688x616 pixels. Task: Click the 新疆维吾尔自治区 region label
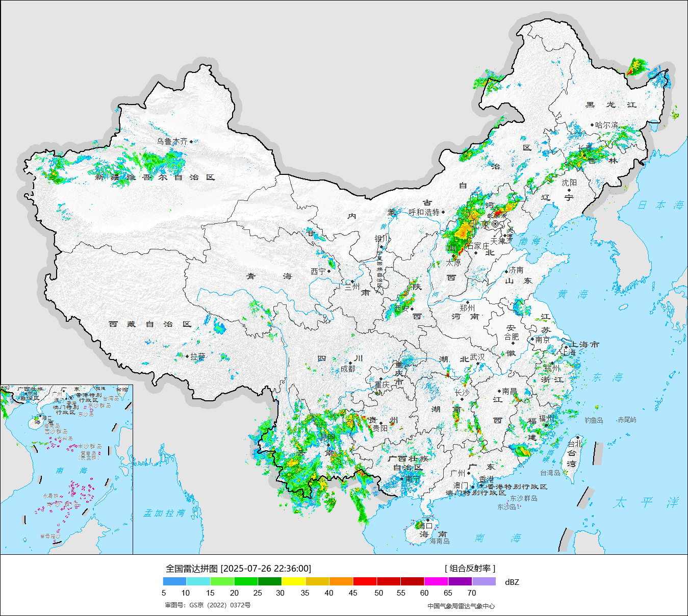pyautogui.click(x=155, y=177)
